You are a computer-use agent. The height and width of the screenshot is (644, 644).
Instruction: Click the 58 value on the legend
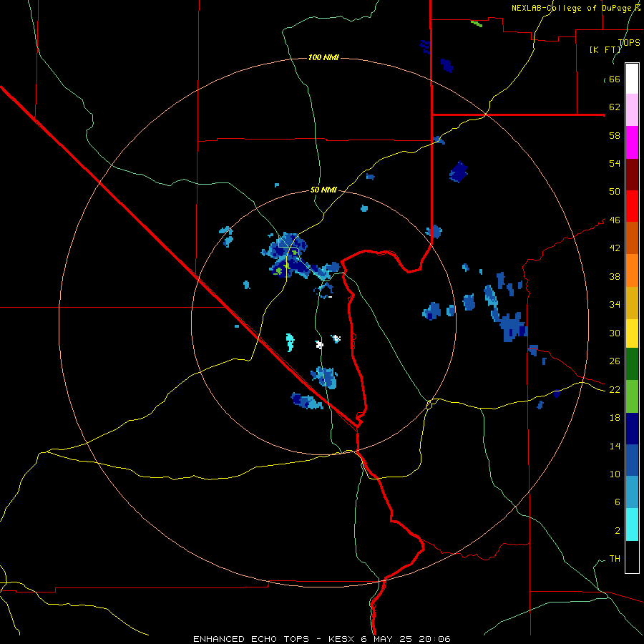point(615,135)
